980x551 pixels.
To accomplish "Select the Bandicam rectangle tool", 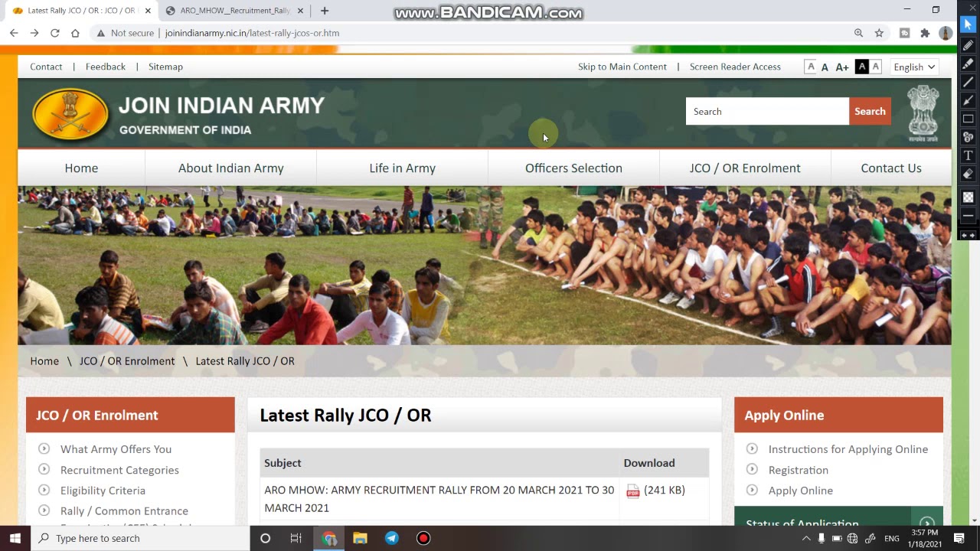I will click(x=968, y=119).
